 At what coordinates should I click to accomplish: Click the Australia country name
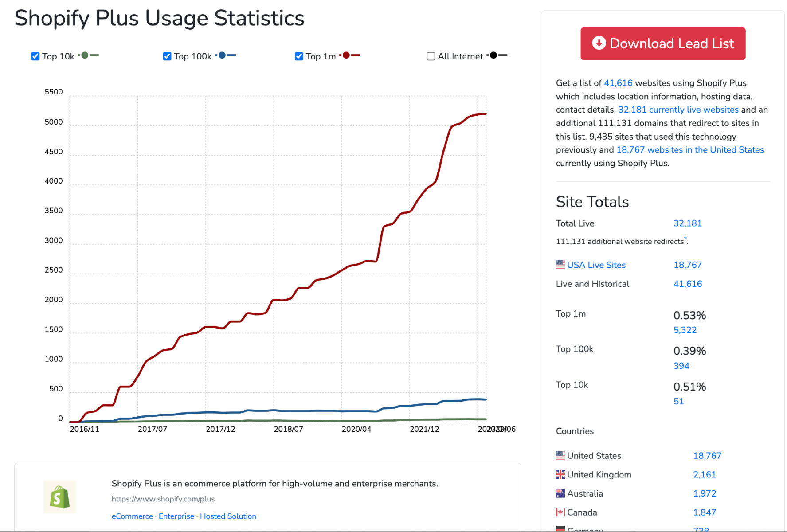tap(585, 493)
